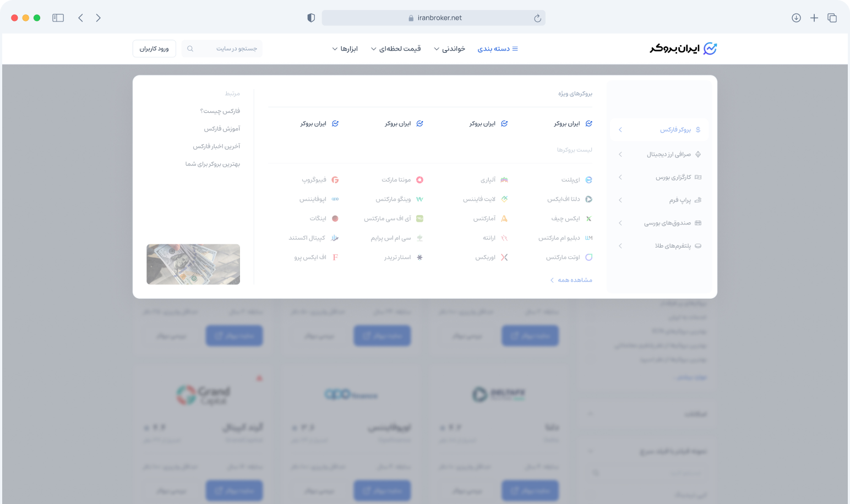850x504 pixels.
Task: Click the ورود کاربران login button
Action: pos(154,49)
